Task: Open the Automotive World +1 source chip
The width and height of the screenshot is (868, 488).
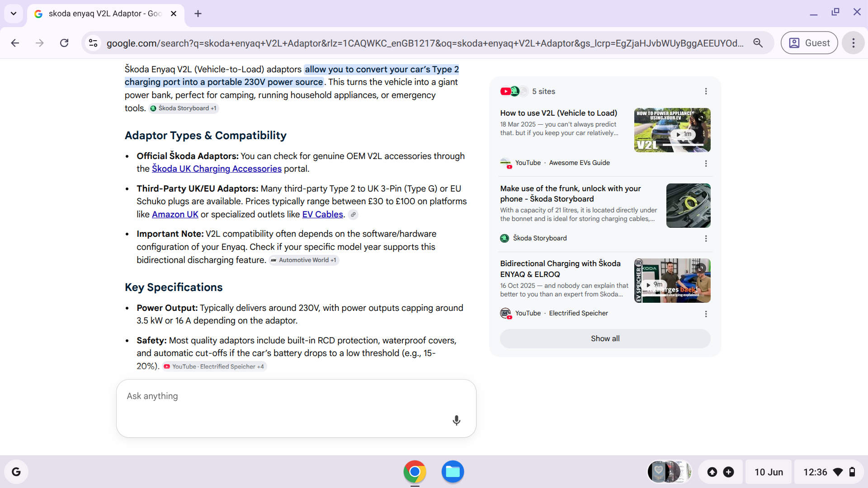Action: tap(304, 260)
